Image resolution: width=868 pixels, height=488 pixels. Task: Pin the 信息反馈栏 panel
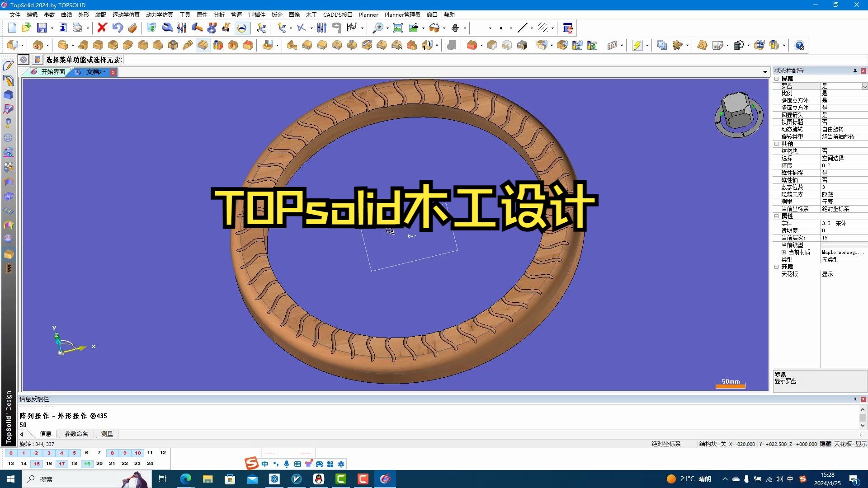855,399
